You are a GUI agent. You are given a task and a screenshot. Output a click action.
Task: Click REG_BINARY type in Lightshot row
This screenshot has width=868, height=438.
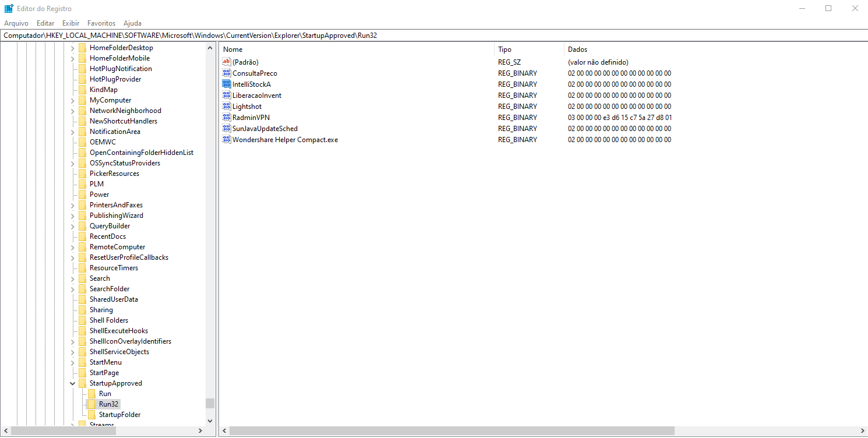(517, 107)
